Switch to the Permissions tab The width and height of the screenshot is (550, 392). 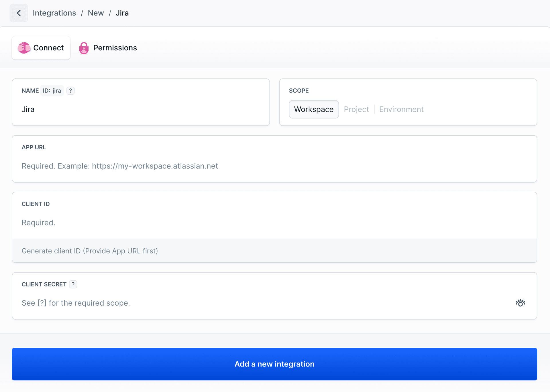click(x=115, y=48)
